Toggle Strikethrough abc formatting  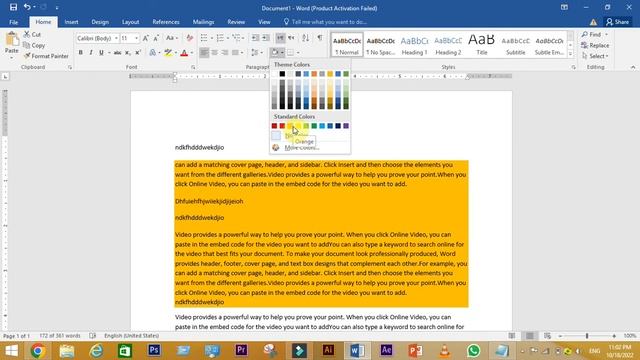(117, 53)
